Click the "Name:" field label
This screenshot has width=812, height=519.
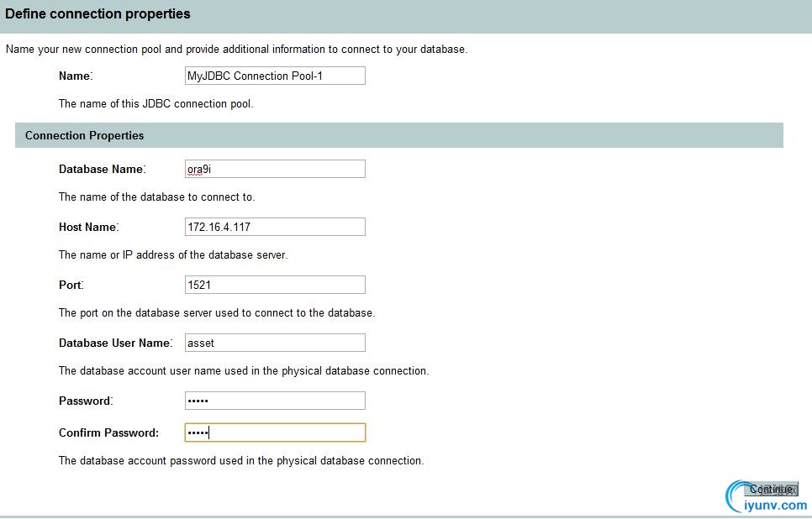click(75, 76)
